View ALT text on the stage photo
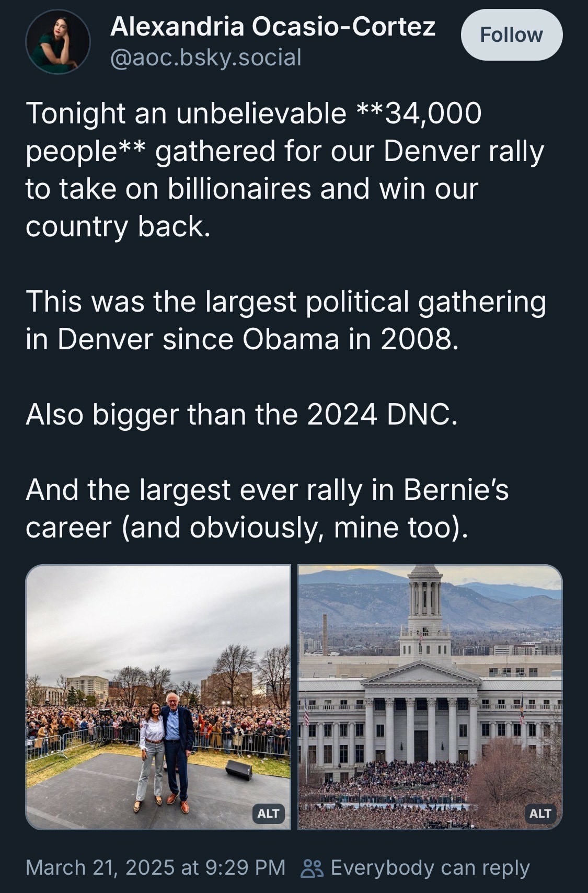 [268, 813]
